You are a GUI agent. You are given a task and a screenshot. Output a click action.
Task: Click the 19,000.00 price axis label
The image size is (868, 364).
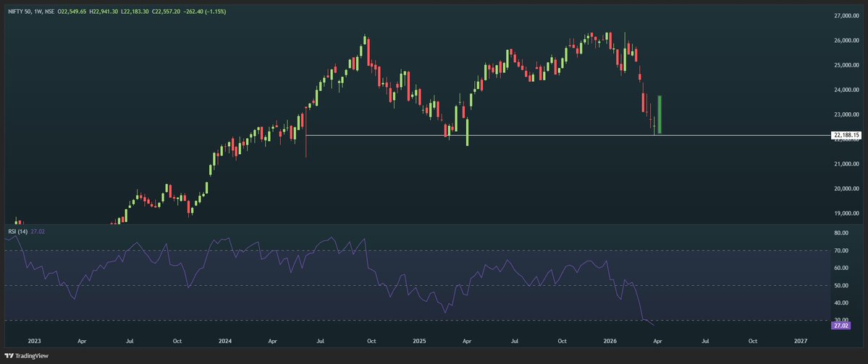tap(848, 213)
